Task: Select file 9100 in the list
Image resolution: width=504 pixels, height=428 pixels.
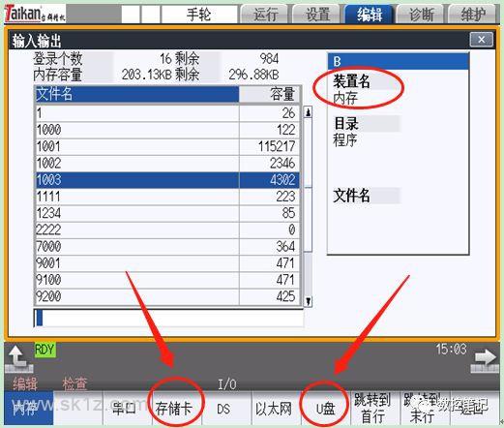Action: pos(167,280)
